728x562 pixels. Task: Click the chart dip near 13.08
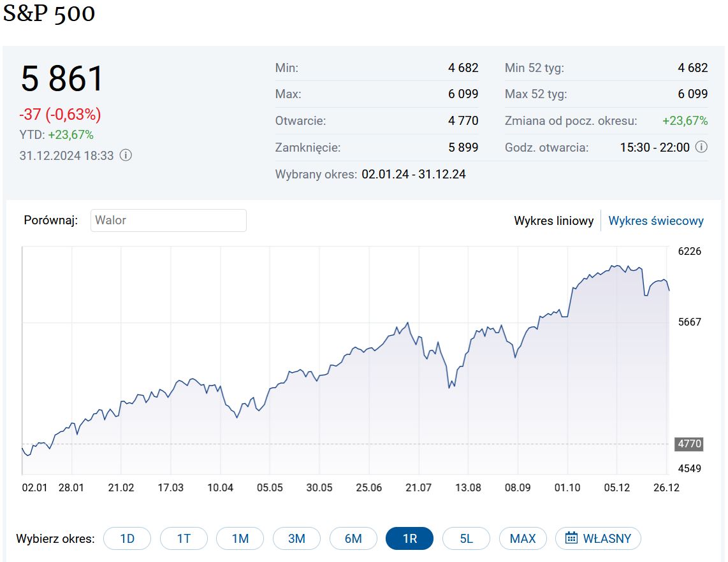click(x=449, y=387)
